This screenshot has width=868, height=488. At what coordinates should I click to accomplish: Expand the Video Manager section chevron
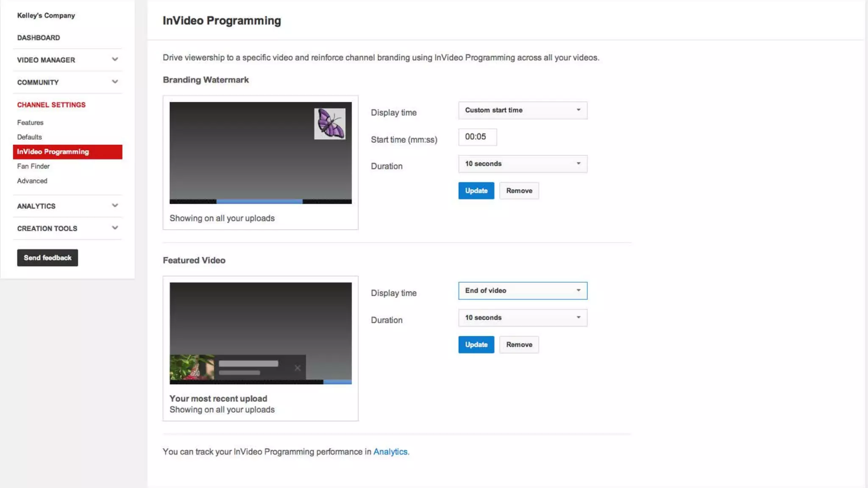[x=114, y=59]
